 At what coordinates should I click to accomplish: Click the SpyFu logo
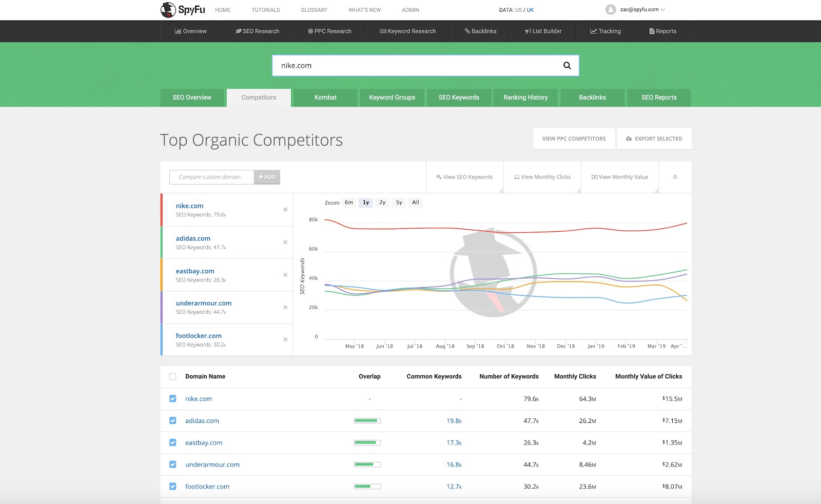tap(183, 10)
